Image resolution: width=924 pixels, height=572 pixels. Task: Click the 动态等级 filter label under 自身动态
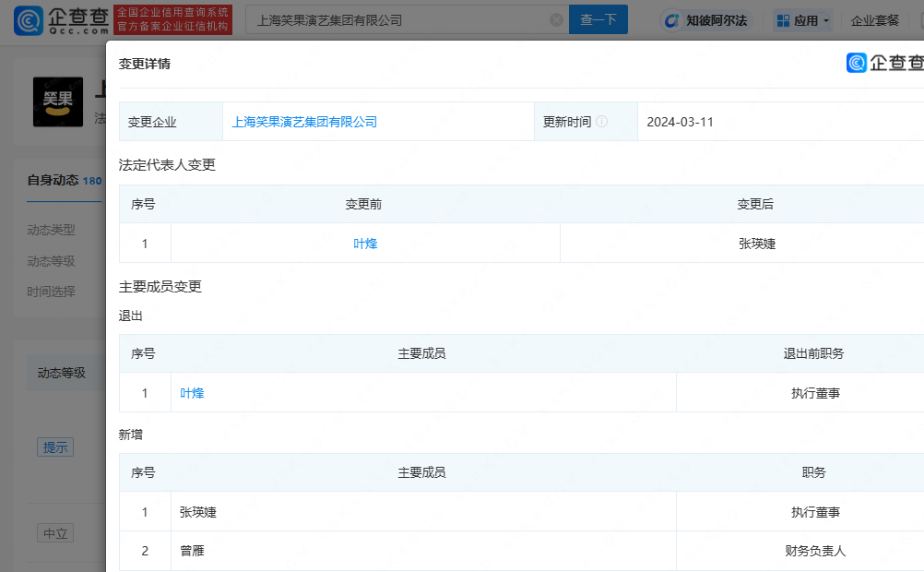coord(52,261)
